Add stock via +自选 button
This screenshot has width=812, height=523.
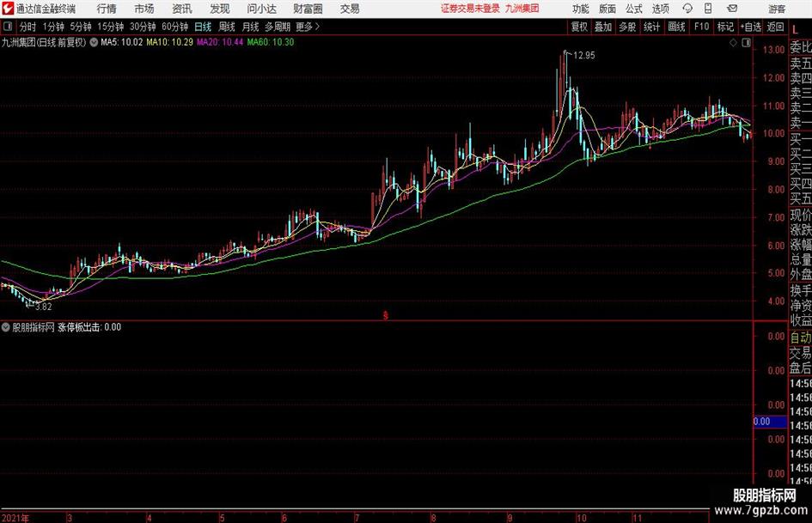click(x=751, y=27)
